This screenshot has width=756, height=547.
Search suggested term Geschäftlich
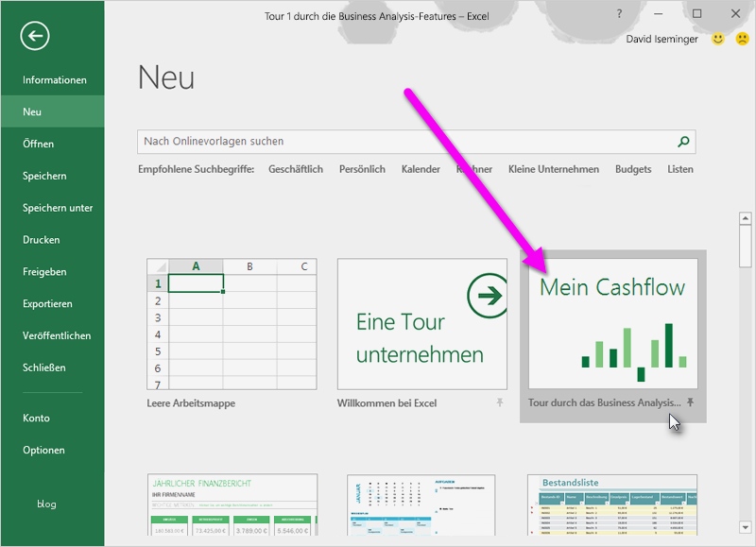pyautogui.click(x=296, y=169)
